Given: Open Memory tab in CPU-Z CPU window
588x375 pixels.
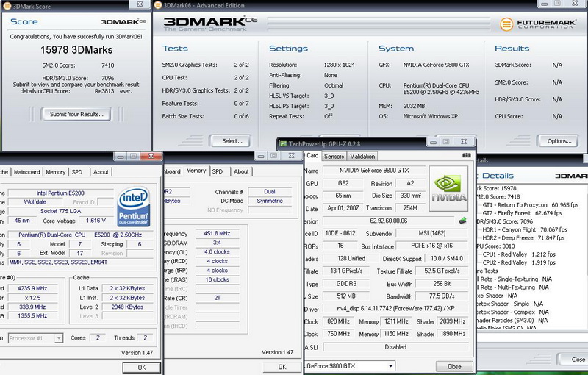Looking at the screenshot, I should click(56, 172).
